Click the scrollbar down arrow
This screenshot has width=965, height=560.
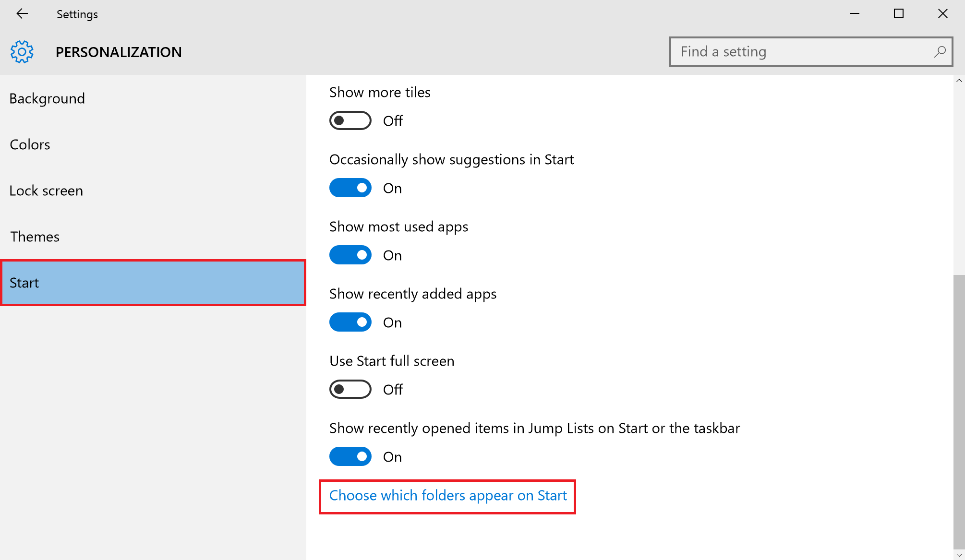coord(959,554)
